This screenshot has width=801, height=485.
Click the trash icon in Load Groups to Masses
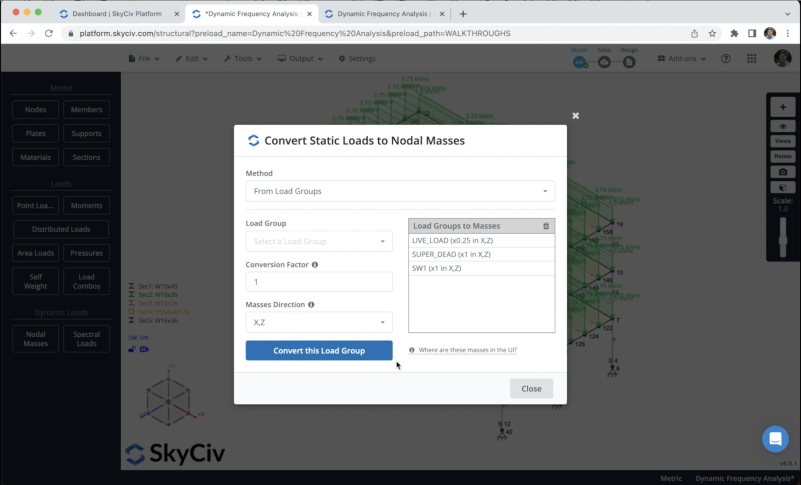tap(546, 226)
